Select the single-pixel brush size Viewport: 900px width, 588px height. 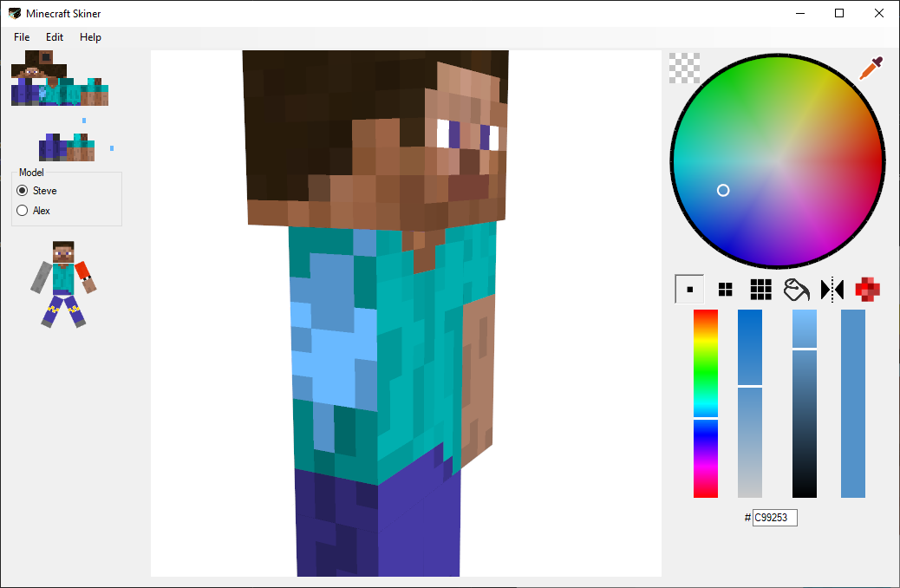pyautogui.click(x=689, y=290)
